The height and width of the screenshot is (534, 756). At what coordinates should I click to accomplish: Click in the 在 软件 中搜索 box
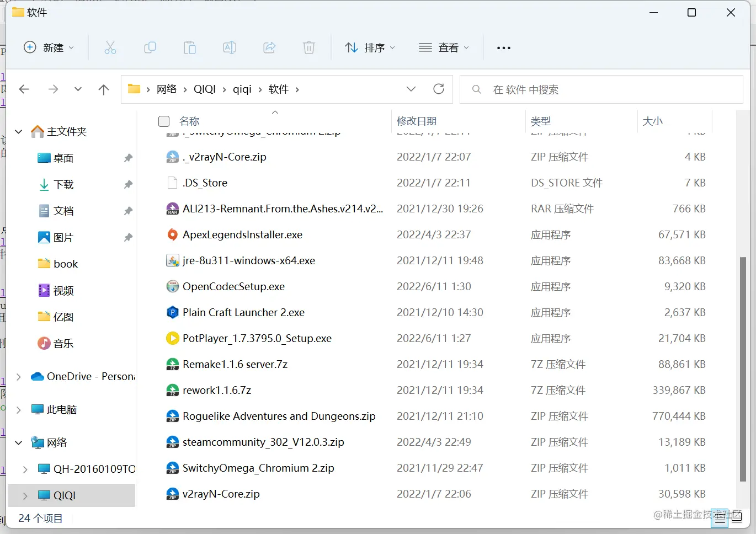click(x=601, y=89)
